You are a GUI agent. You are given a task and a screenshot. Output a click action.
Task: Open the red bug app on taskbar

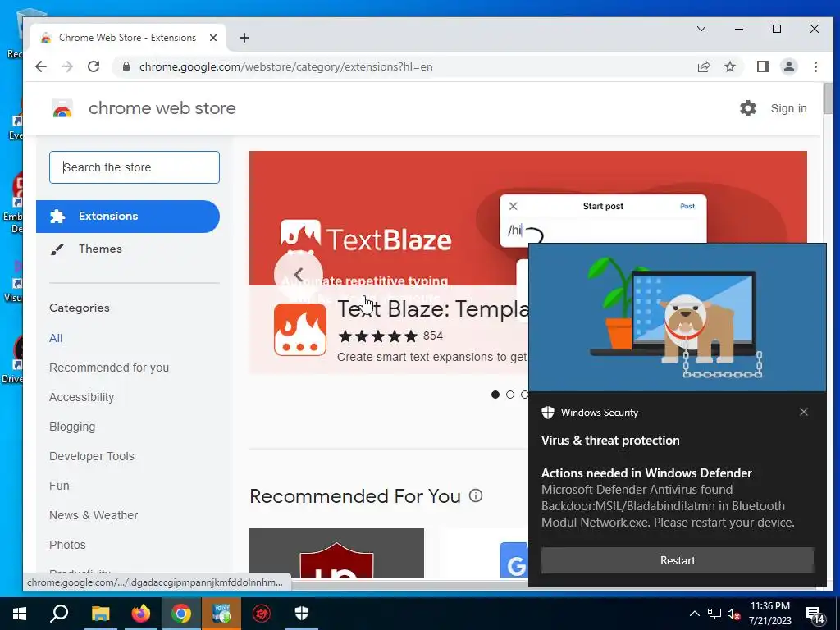262,614
